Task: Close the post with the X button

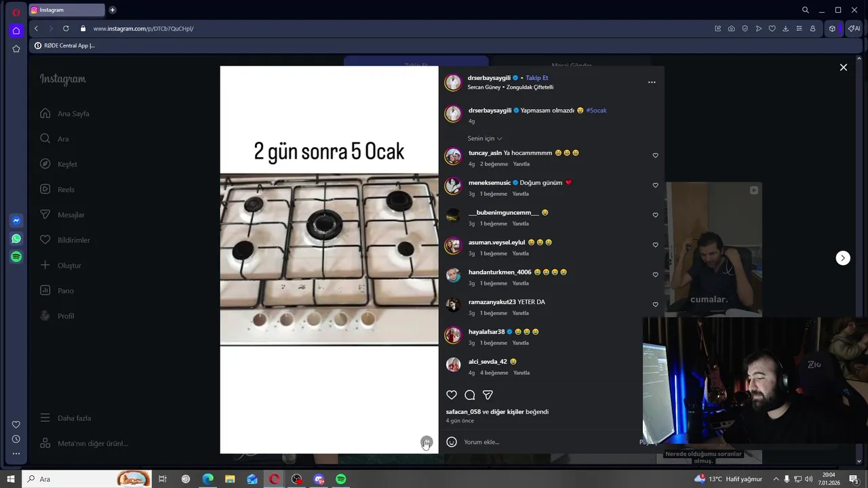Action: 844,67
